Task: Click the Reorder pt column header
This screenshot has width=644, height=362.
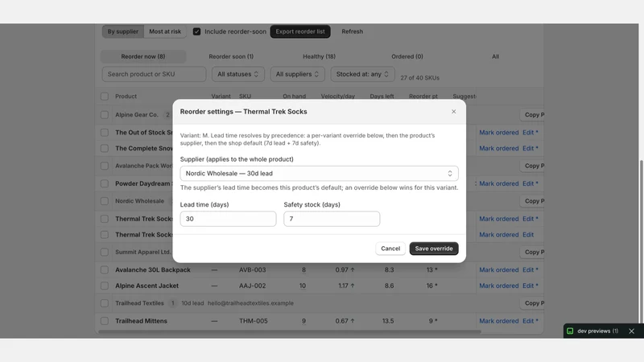Action: click(423, 97)
